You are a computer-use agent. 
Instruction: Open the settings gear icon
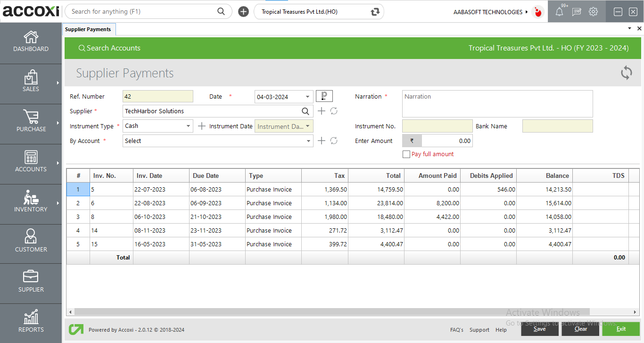pyautogui.click(x=593, y=11)
